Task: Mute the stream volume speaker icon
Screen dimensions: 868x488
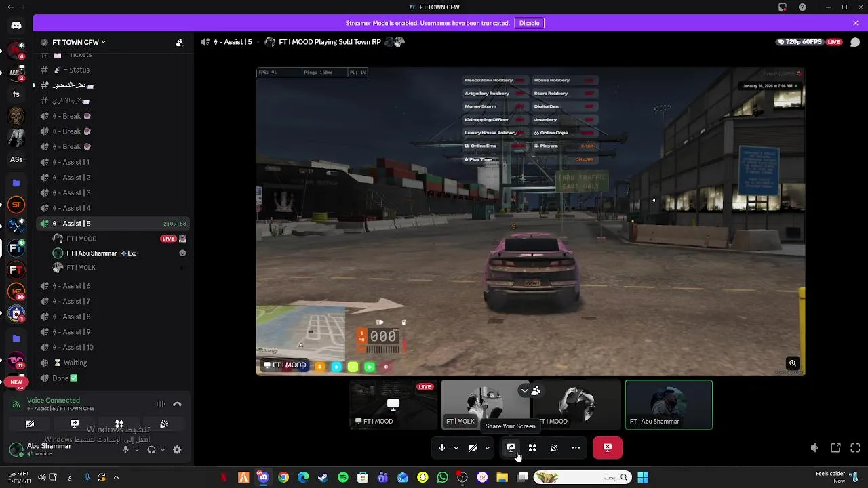Action: pyautogui.click(x=814, y=448)
